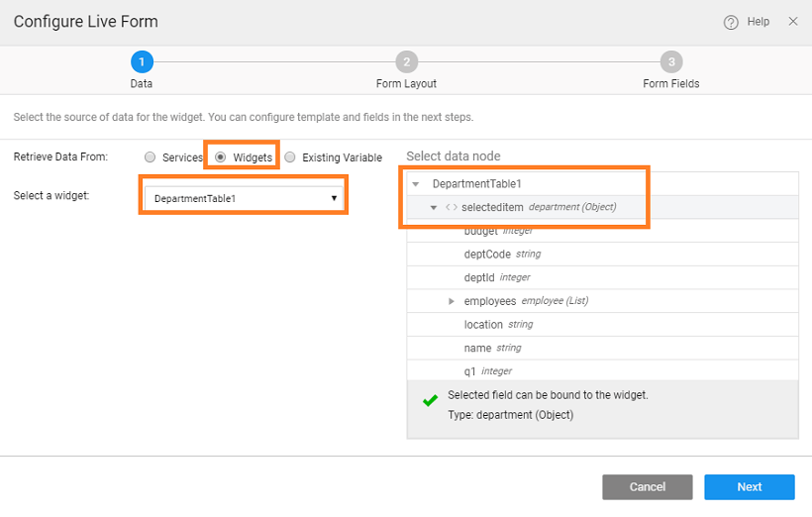The width and height of the screenshot is (812, 517).
Task: Go to step 2 Form Layout
Action: tap(406, 62)
